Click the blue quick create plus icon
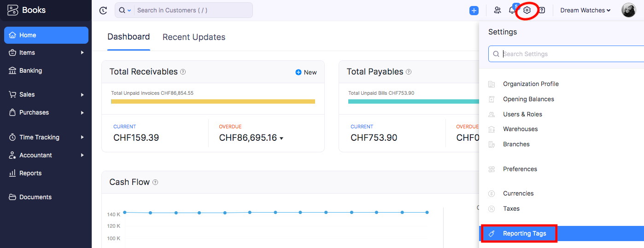 [474, 10]
